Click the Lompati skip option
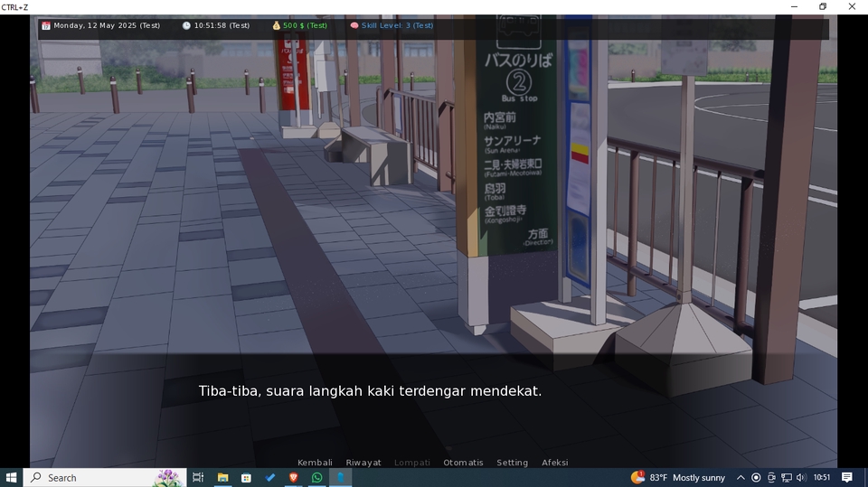Image resolution: width=868 pixels, height=487 pixels. pos(412,462)
